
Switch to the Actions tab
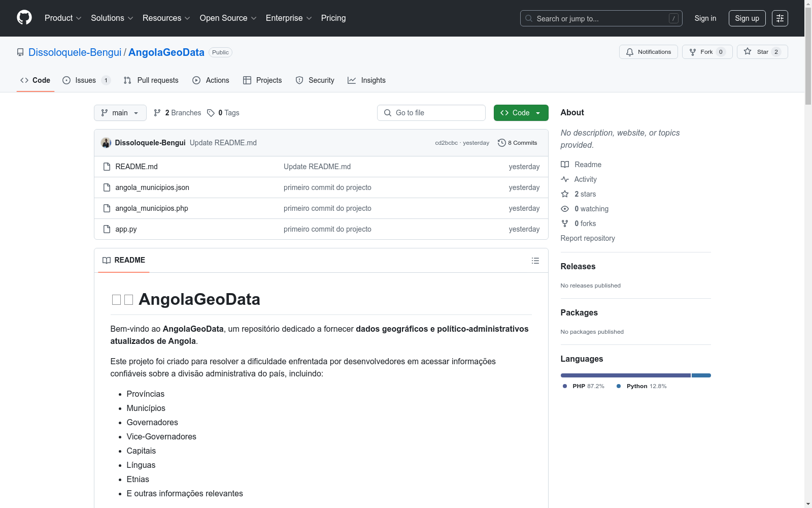211,80
